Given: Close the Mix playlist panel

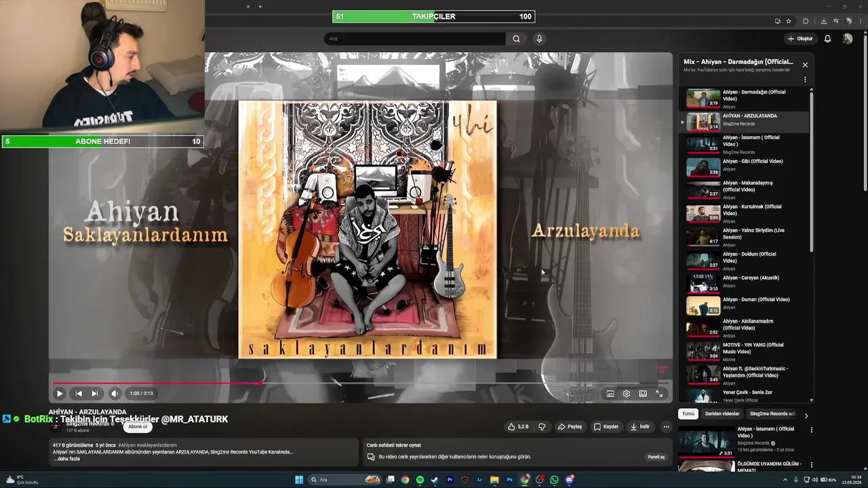Looking at the screenshot, I should (x=805, y=65).
